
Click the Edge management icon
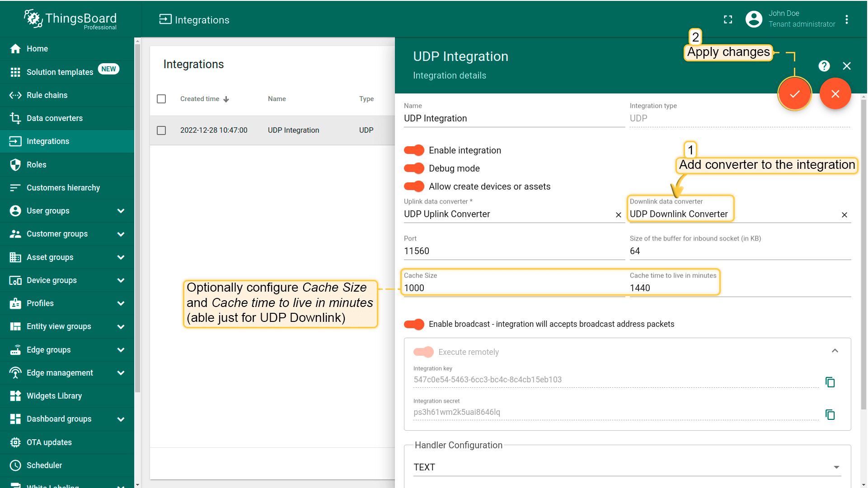coord(15,373)
